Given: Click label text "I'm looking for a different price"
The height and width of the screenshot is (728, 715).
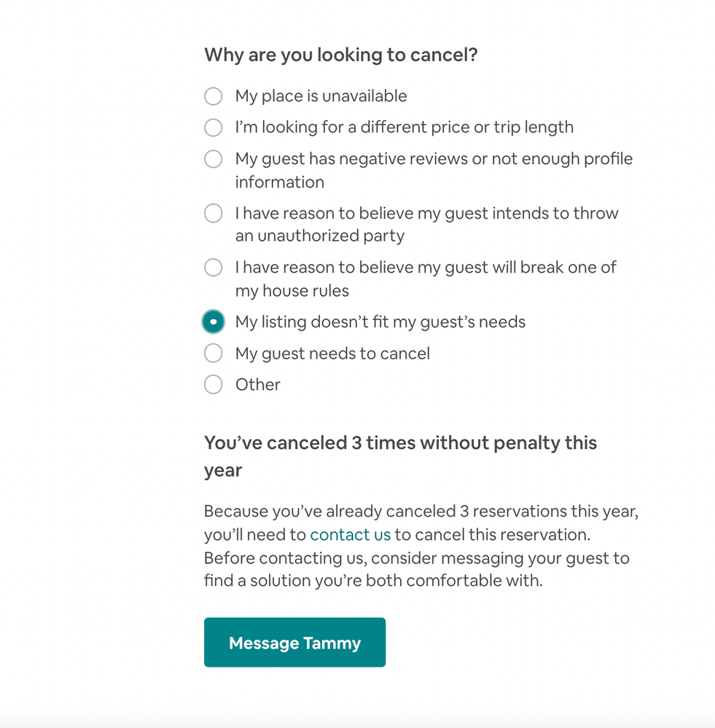Looking at the screenshot, I should coord(404,128).
